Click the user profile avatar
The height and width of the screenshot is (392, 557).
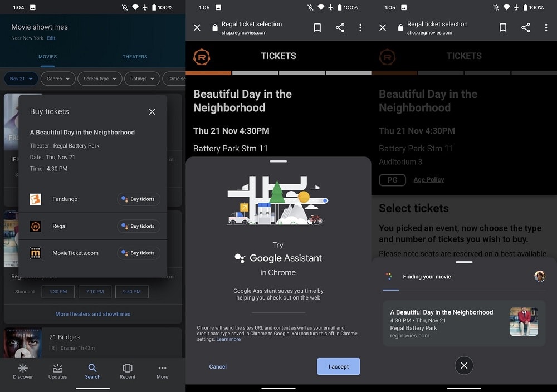[540, 276]
